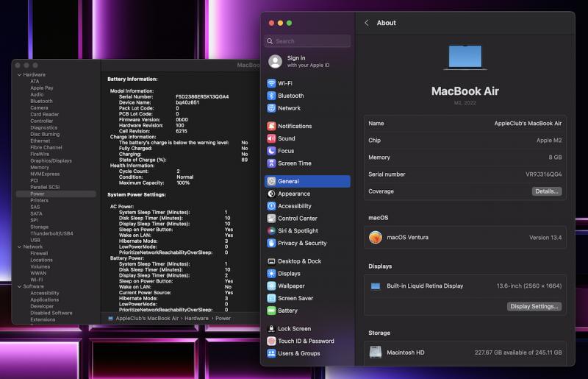Click the Search field in System Settings
This screenshot has width=588, height=379.
tap(307, 41)
